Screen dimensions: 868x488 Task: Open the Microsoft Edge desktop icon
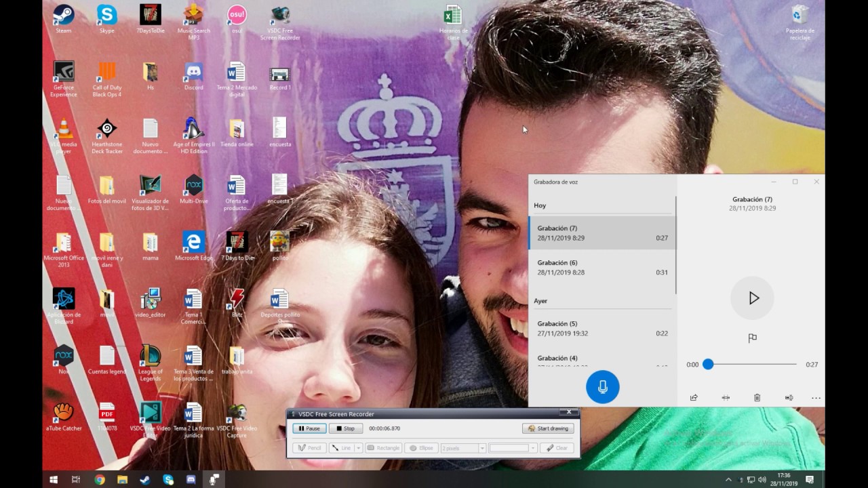pos(194,246)
